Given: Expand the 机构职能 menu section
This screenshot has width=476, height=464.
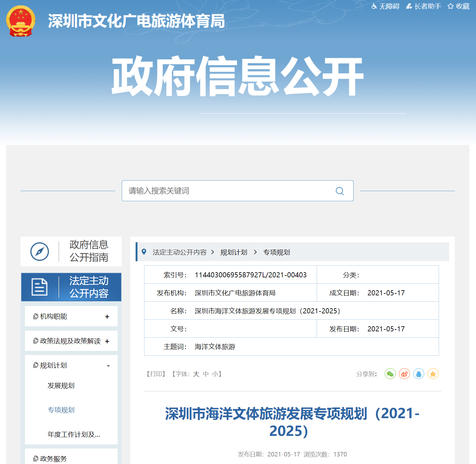Looking at the screenshot, I should pos(107,316).
